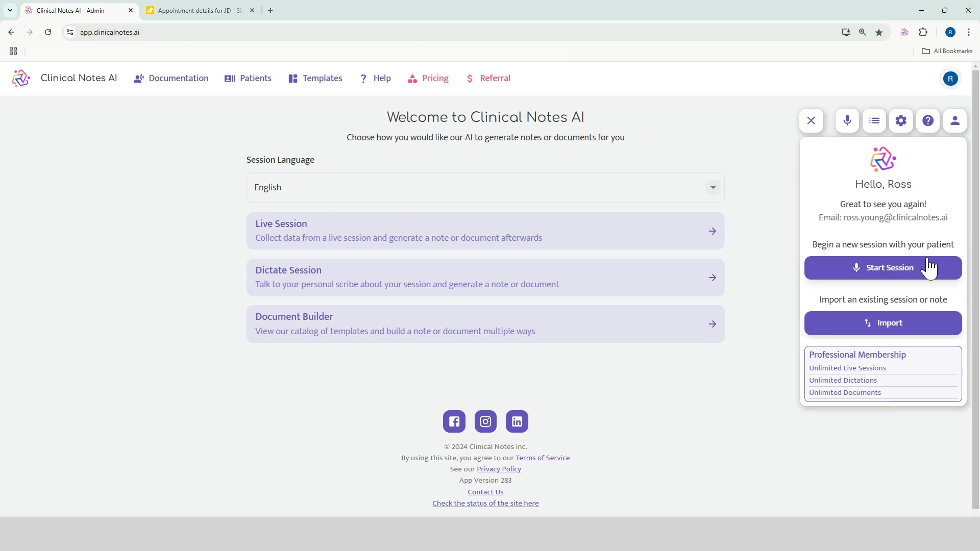Open the Chrome profile R avatar

click(x=950, y=32)
